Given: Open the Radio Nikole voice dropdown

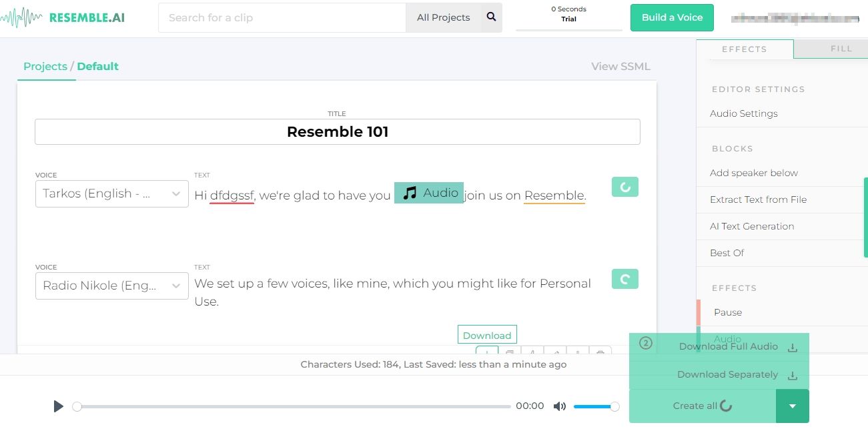Looking at the screenshot, I should pos(112,286).
